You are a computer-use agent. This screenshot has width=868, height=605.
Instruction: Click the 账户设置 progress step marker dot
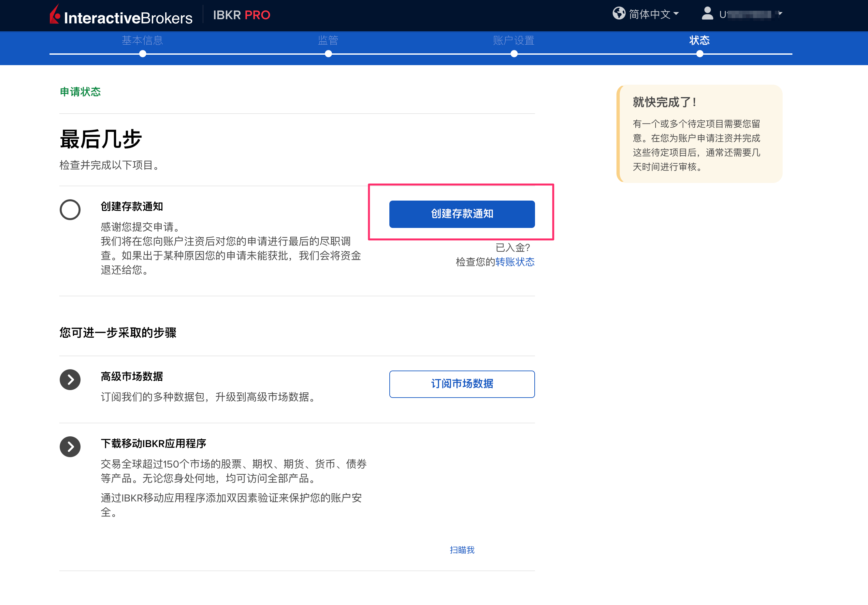point(514,54)
